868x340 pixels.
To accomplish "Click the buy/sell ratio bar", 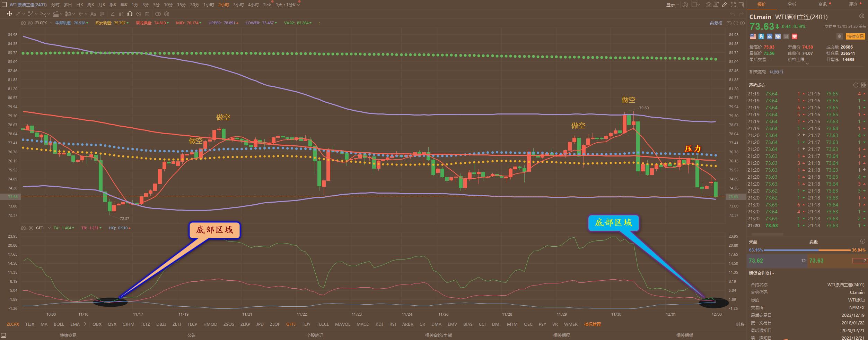I will (807, 250).
